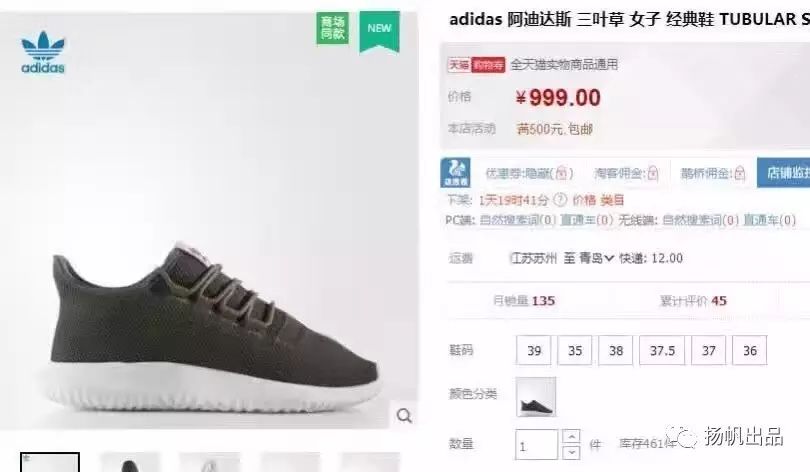Select shoe size 39
Image resolution: width=810 pixels, height=472 pixels.
pos(534,351)
